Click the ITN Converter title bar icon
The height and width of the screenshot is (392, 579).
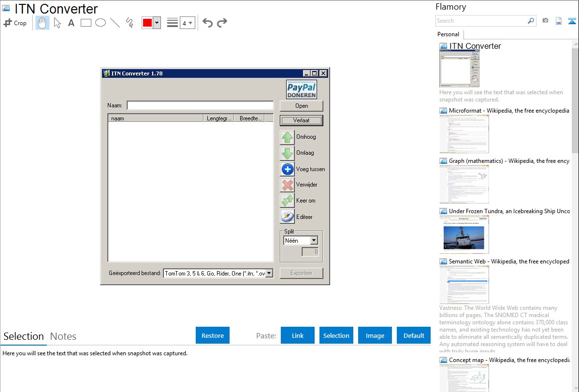106,73
